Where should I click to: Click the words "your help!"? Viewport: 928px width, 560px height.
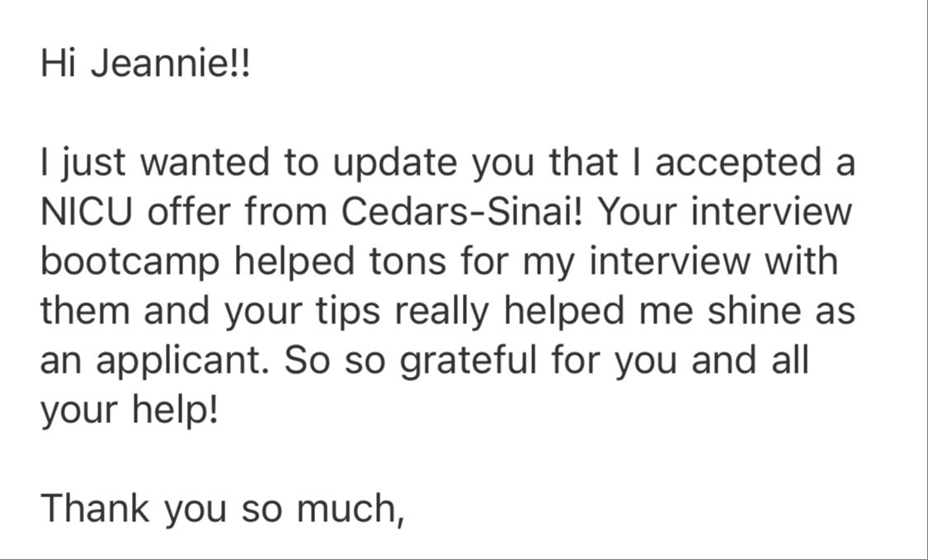(x=129, y=410)
